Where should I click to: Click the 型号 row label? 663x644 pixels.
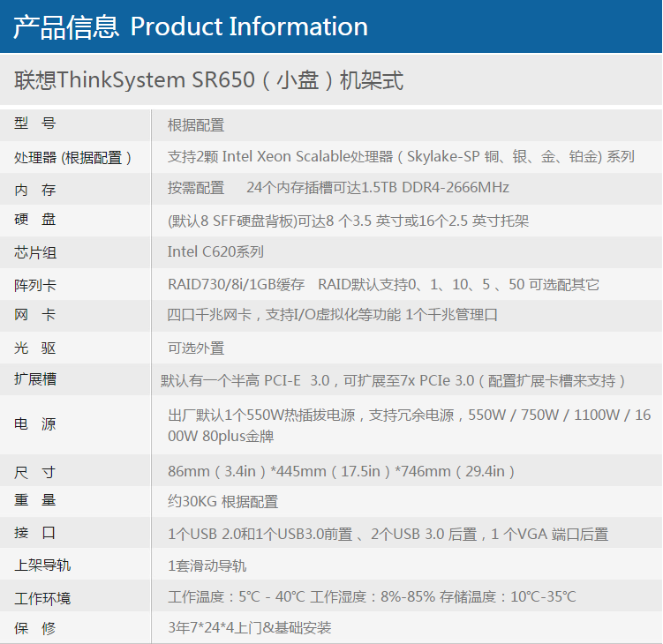point(35,124)
